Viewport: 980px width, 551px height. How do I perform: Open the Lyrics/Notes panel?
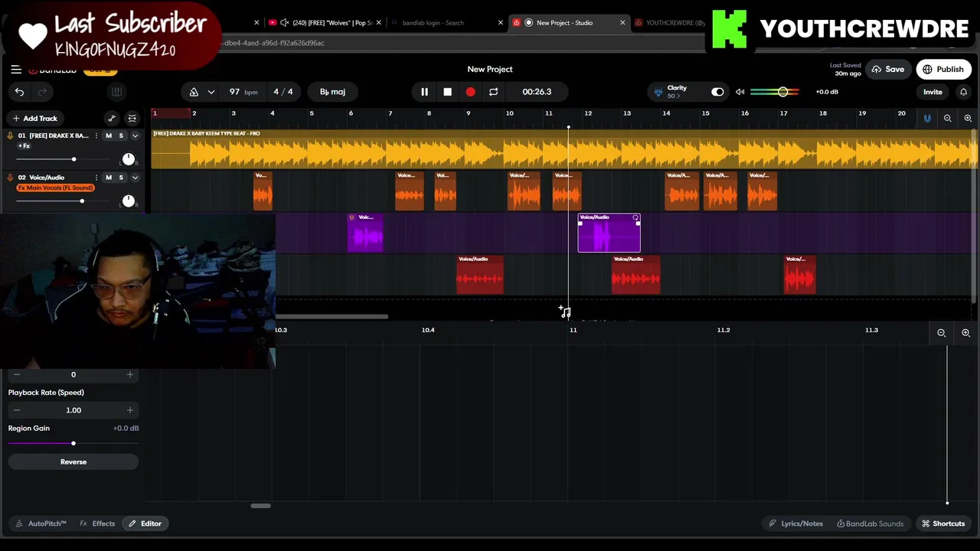coord(796,523)
